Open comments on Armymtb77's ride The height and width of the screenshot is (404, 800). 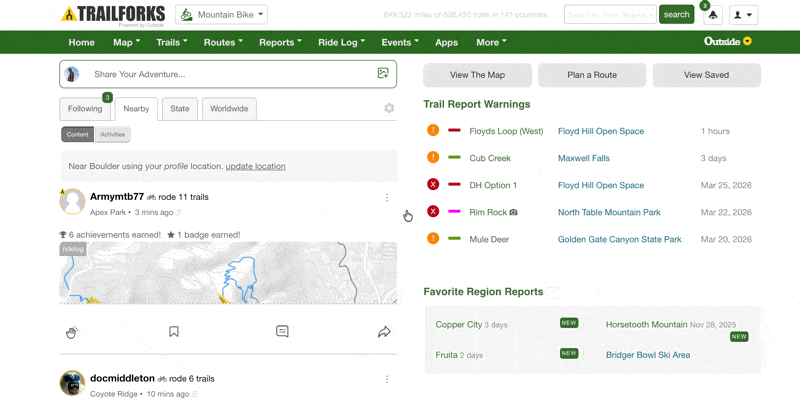282,332
